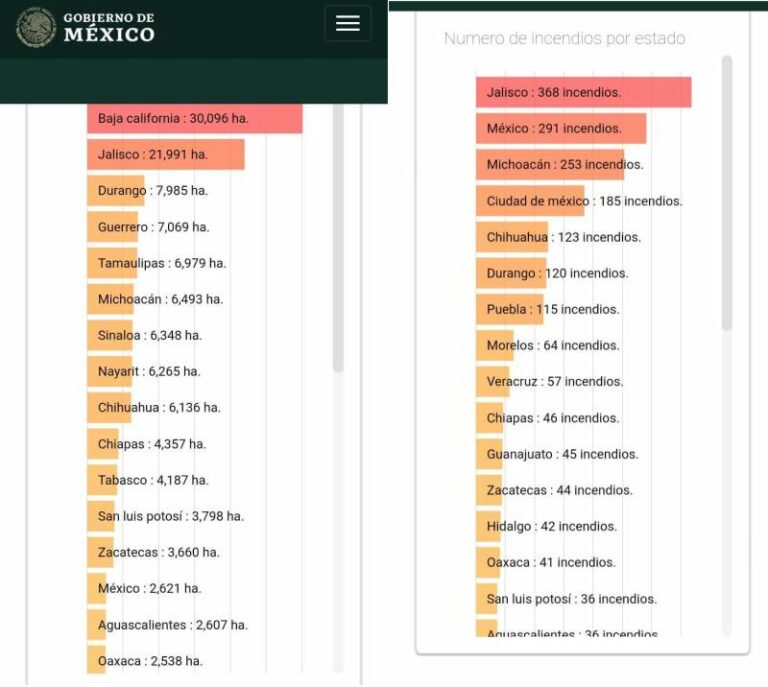Click the Guerrero 7,069 ha bar
Viewport: 768px width, 687px height.
point(112,227)
